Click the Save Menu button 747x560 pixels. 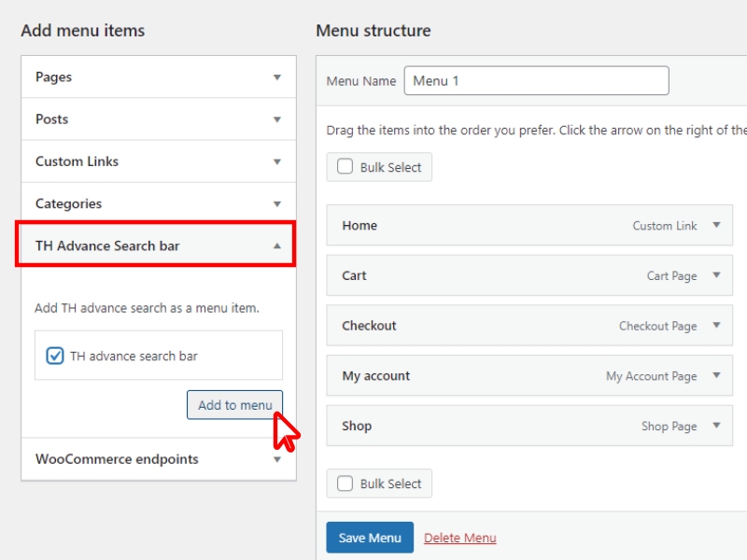370,538
